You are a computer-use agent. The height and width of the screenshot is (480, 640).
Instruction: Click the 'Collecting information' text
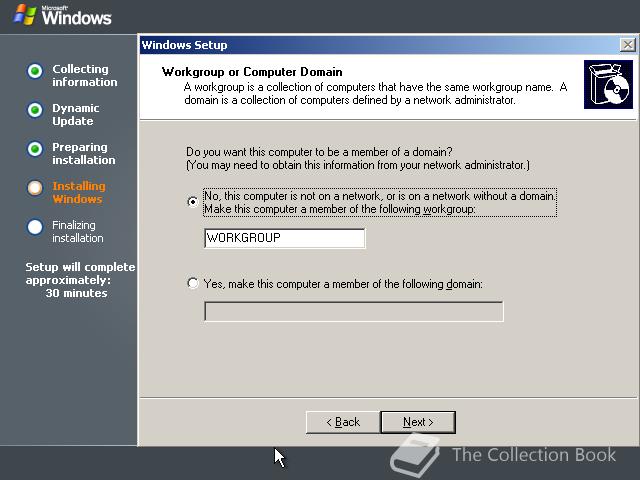pyautogui.click(x=84, y=76)
